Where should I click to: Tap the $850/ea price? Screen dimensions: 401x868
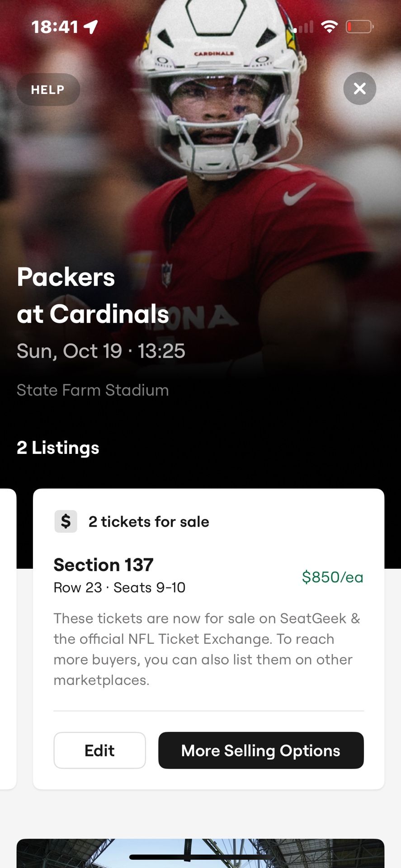click(x=332, y=577)
